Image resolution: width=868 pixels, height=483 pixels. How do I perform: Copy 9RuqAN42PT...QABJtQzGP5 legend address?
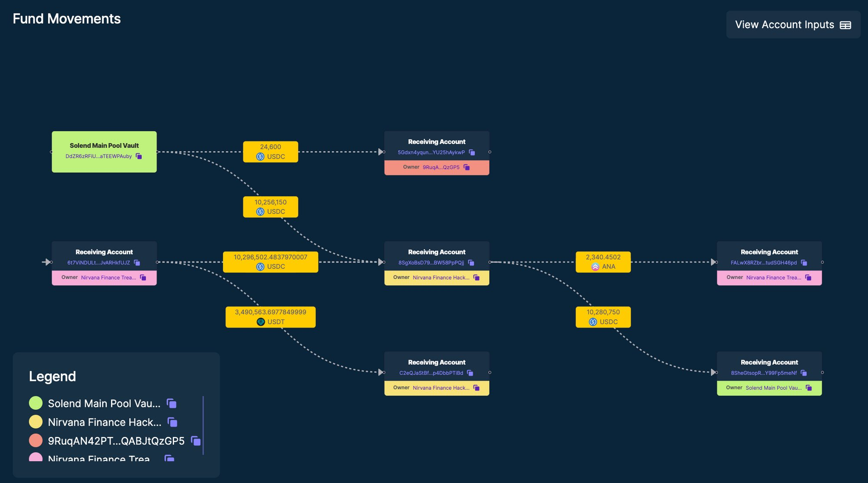tap(196, 441)
